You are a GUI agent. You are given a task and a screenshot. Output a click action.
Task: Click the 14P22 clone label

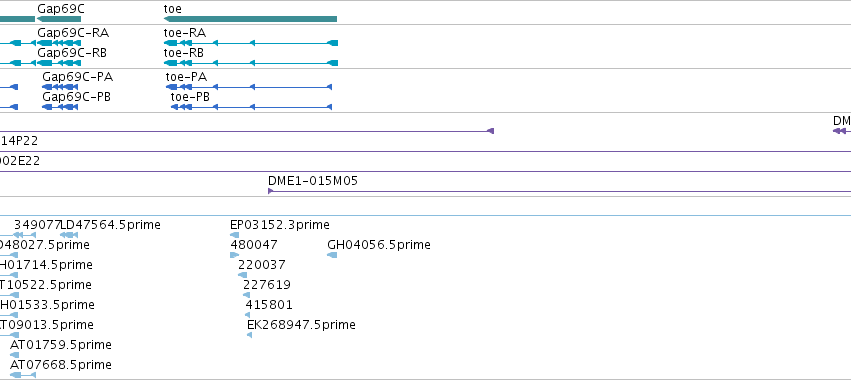19,141
